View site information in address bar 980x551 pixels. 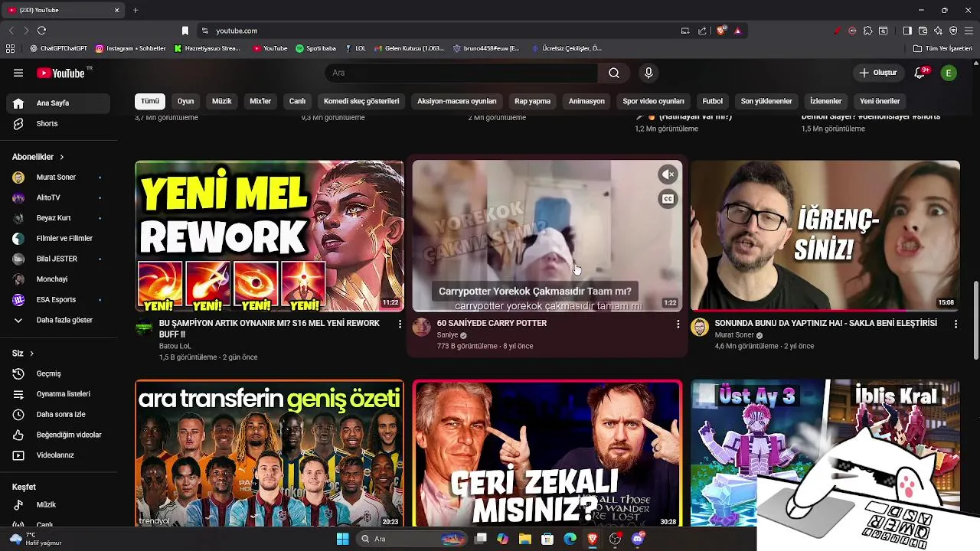click(x=204, y=31)
